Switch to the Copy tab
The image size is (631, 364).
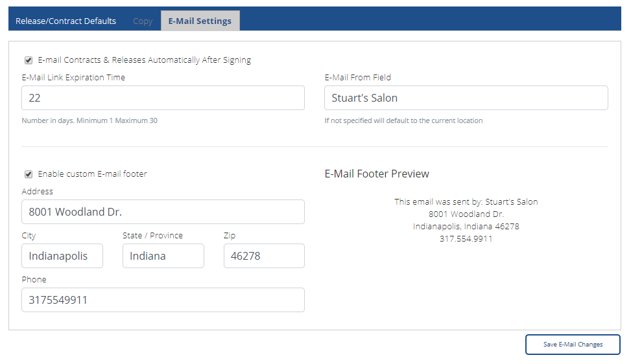point(143,21)
